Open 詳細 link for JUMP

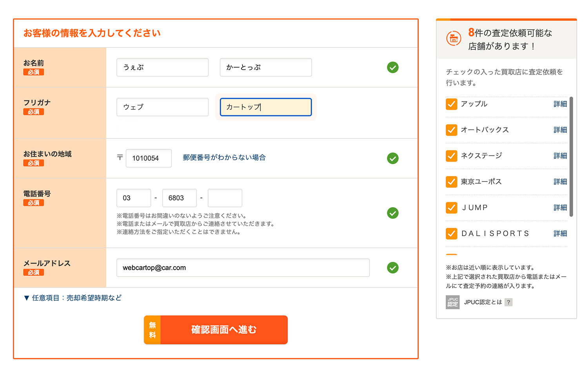click(x=560, y=207)
